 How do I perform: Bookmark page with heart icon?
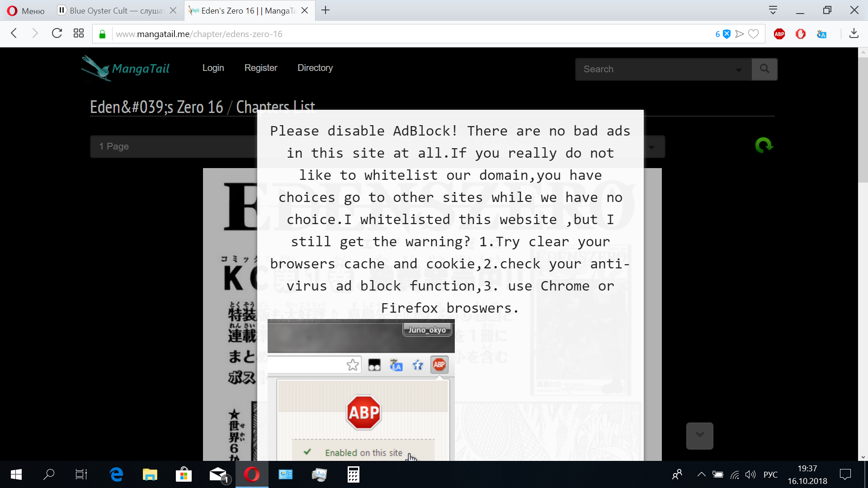tap(754, 34)
